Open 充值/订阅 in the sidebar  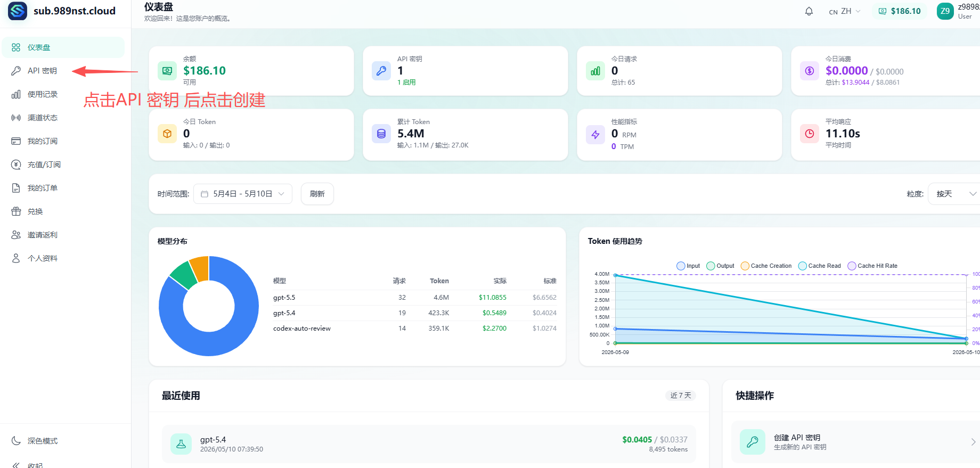pyautogui.click(x=63, y=165)
